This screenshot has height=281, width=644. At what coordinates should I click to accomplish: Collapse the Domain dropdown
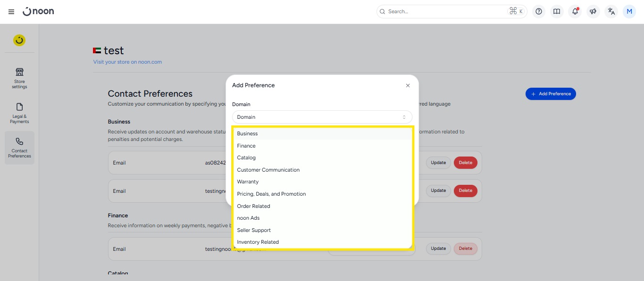pos(322,117)
